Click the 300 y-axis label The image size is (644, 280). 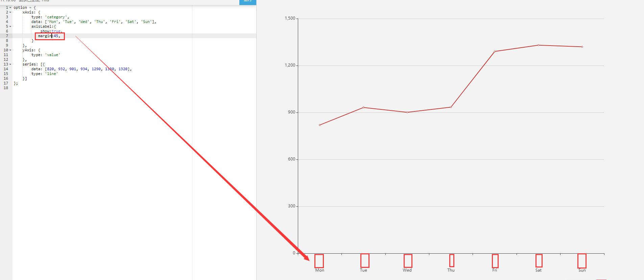(291, 206)
